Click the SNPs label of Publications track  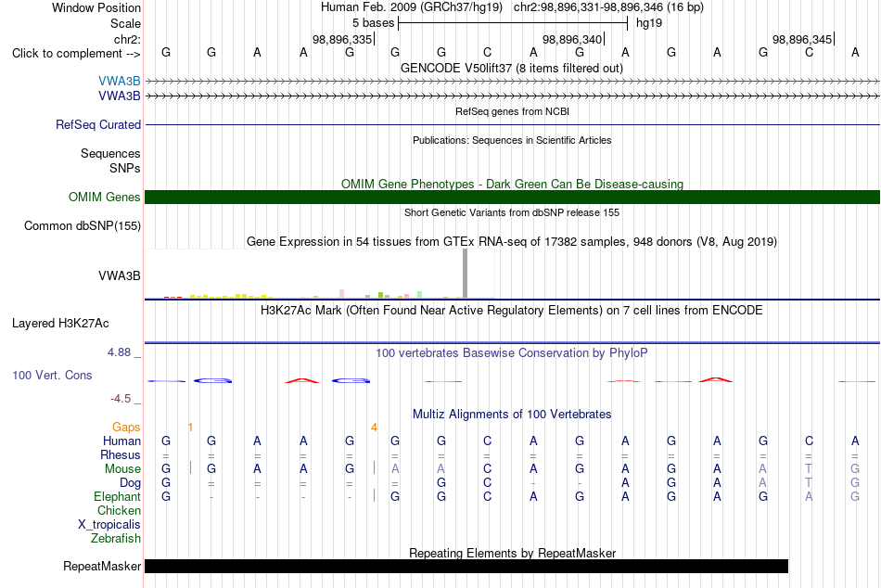(125, 168)
